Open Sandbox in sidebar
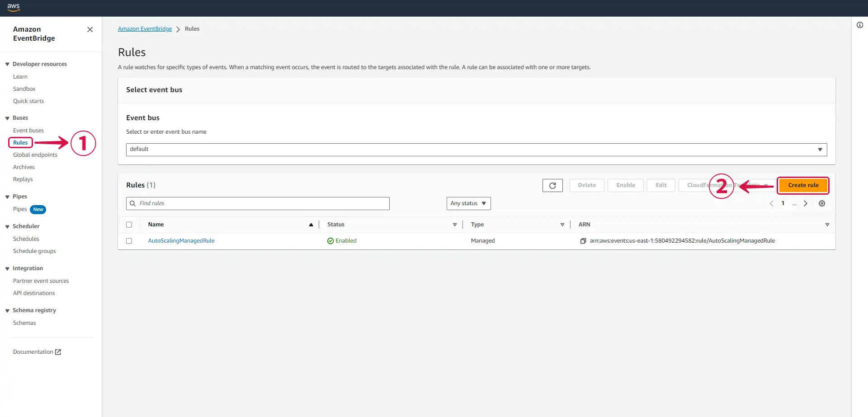 tap(24, 89)
